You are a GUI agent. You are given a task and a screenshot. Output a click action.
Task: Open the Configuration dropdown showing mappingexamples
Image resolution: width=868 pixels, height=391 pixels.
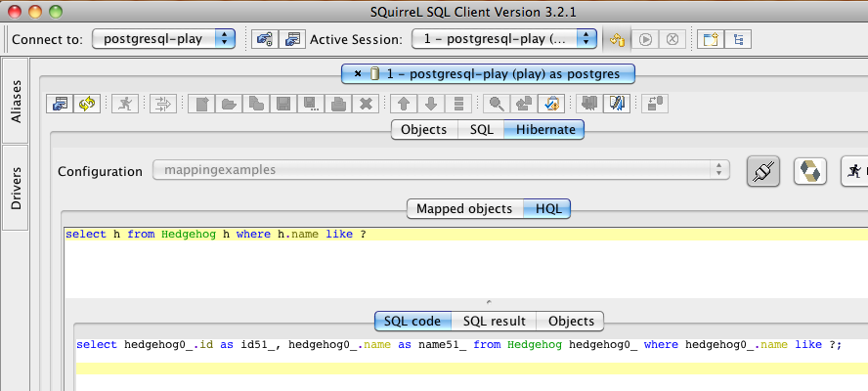pyautogui.click(x=441, y=170)
